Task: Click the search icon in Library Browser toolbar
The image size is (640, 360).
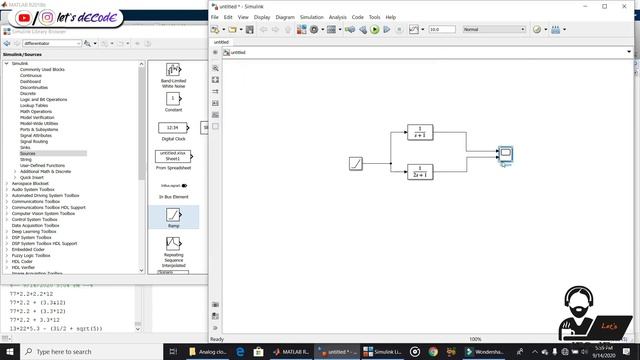Action: 87,43
